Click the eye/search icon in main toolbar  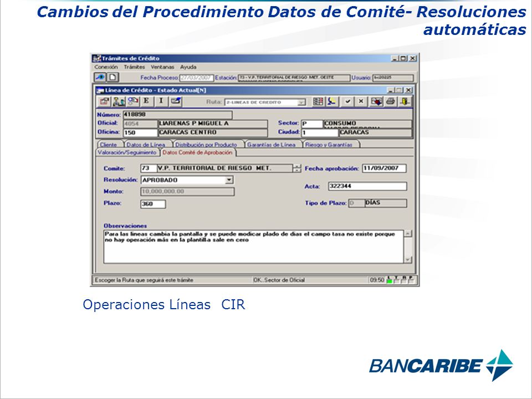(x=100, y=78)
